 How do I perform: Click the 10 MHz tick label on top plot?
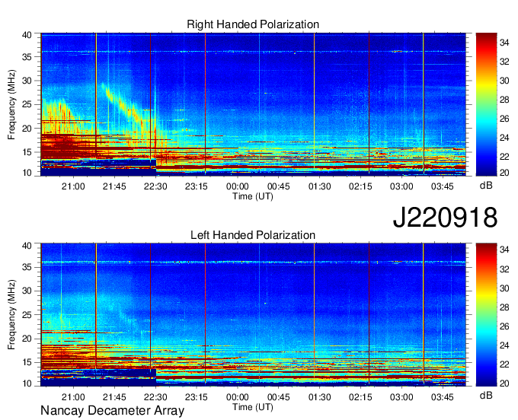coord(27,173)
